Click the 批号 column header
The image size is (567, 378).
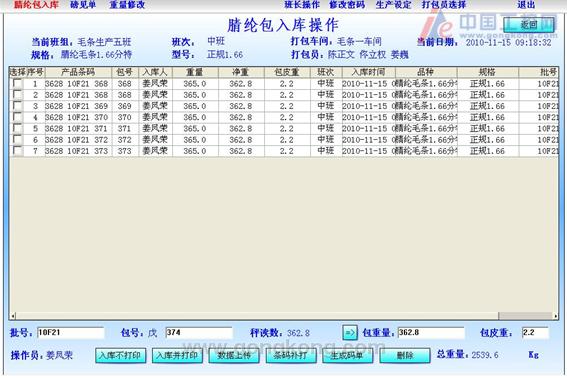tap(538, 72)
